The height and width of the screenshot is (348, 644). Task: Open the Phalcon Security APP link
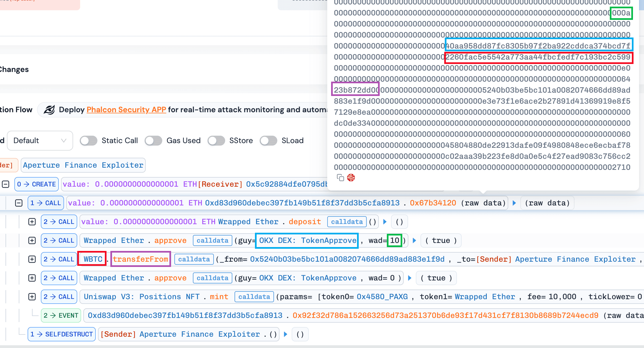[x=126, y=110]
